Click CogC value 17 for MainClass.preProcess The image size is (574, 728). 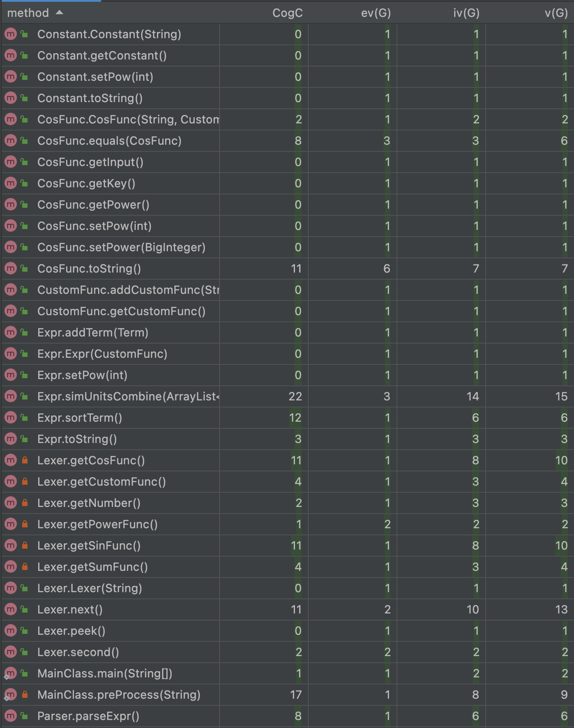pyautogui.click(x=296, y=695)
